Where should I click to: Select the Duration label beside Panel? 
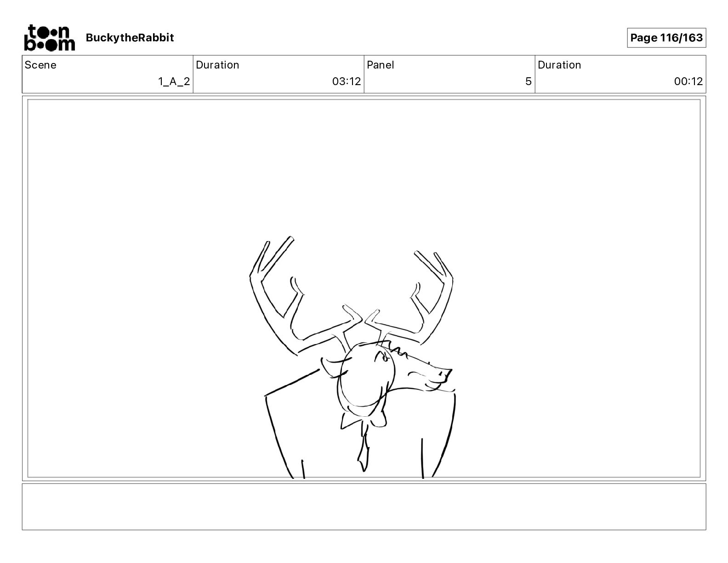(559, 65)
